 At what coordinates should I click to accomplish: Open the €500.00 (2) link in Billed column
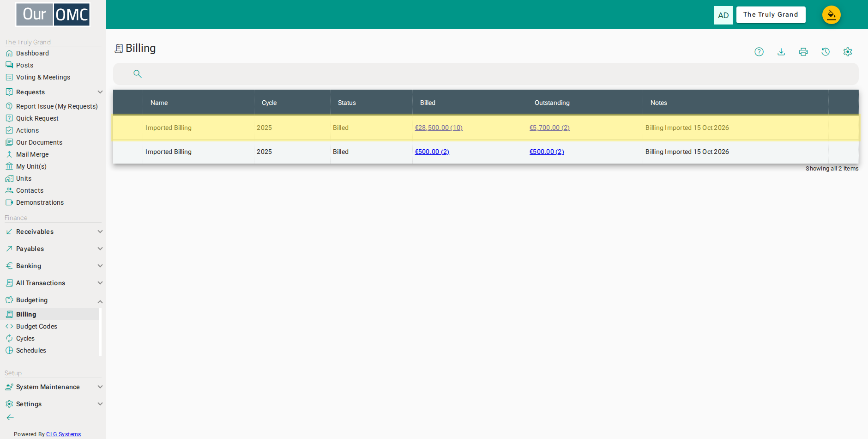pyautogui.click(x=432, y=152)
